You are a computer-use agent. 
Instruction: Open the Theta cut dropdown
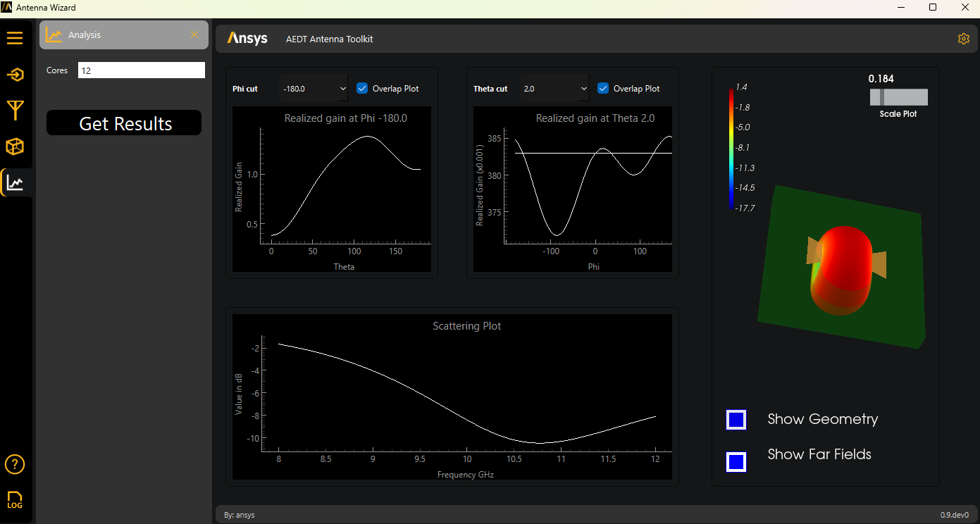click(x=555, y=89)
